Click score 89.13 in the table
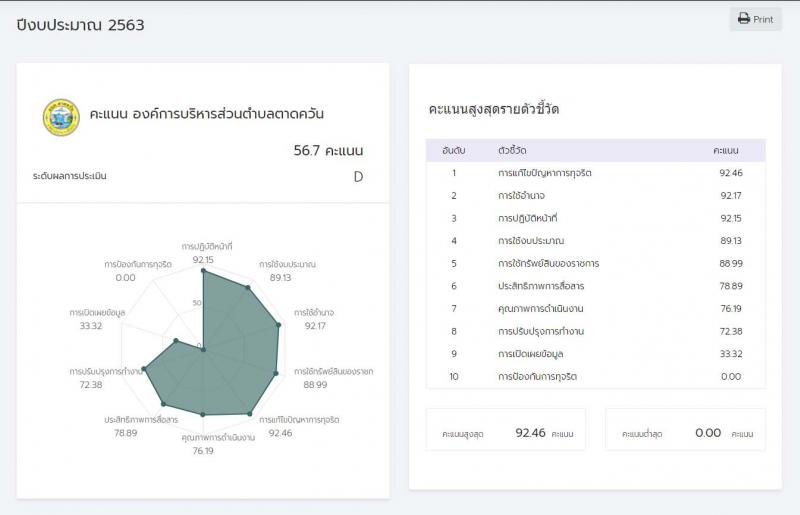The width and height of the screenshot is (800, 515). pyautogui.click(x=731, y=240)
